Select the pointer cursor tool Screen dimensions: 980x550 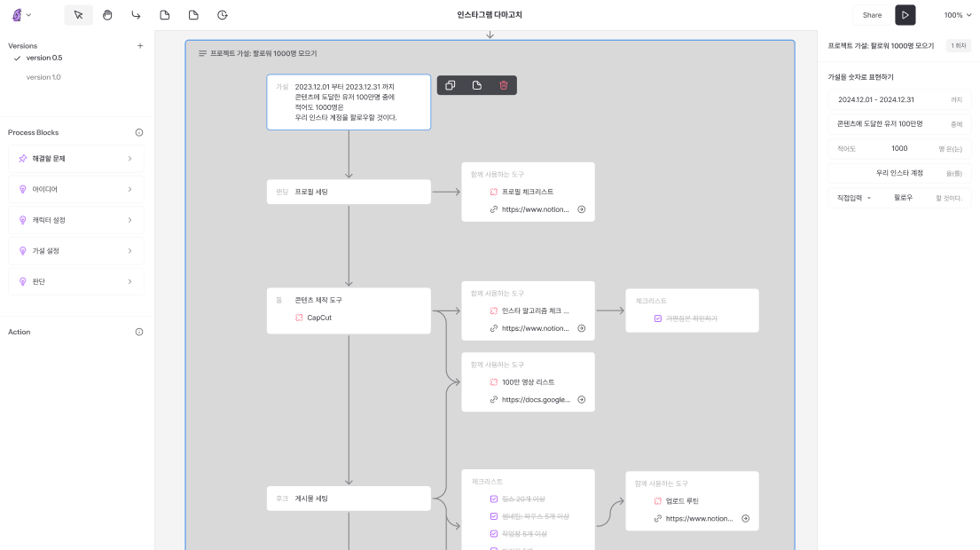(x=78, y=15)
